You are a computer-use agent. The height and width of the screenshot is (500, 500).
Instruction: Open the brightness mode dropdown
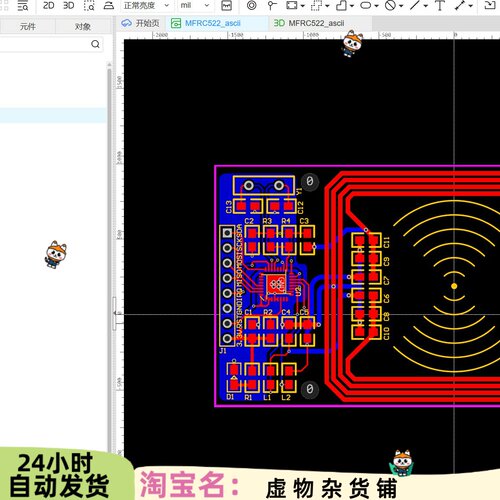[146, 5]
